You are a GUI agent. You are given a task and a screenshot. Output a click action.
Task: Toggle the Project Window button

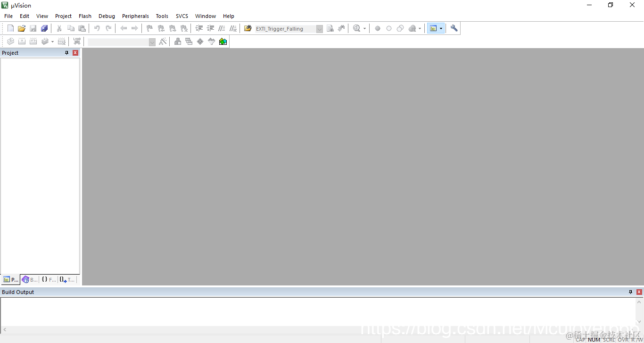coord(433,28)
